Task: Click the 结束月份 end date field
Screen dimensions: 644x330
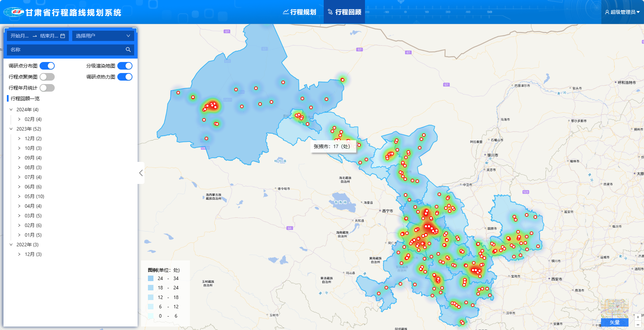Action: (x=49, y=36)
